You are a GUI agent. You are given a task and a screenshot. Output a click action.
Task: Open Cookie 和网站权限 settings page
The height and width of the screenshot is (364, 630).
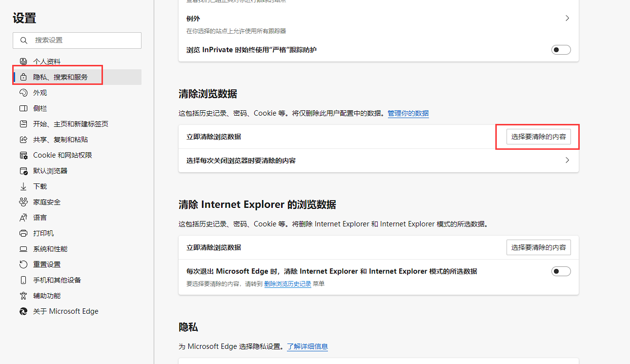(77, 155)
